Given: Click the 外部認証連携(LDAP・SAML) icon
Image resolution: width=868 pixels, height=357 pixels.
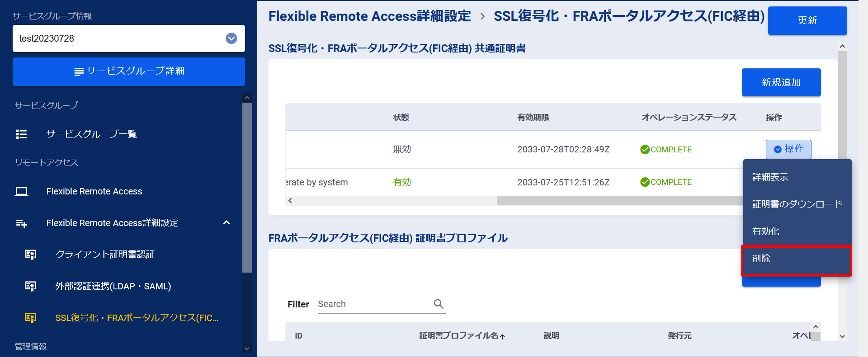Looking at the screenshot, I should coord(30,286).
